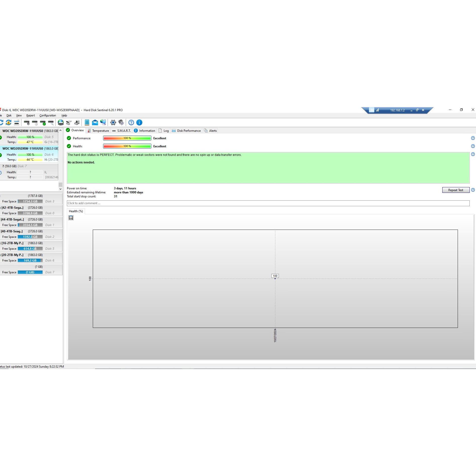Image resolution: width=476 pixels, height=476 pixels.
Task: Switch to the S.M.A.R.T. tab
Action: pyautogui.click(x=121, y=131)
